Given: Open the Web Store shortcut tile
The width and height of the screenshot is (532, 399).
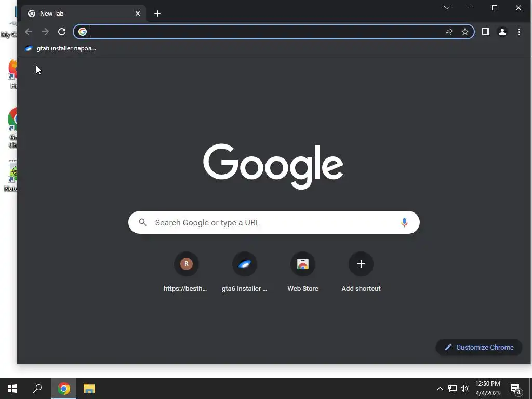Looking at the screenshot, I should point(303,272).
